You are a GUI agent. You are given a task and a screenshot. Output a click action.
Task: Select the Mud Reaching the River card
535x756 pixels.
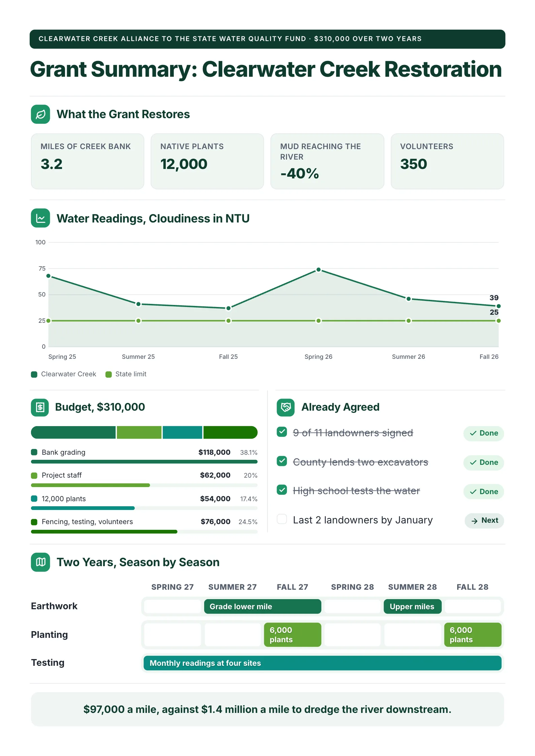coord(327,162)
